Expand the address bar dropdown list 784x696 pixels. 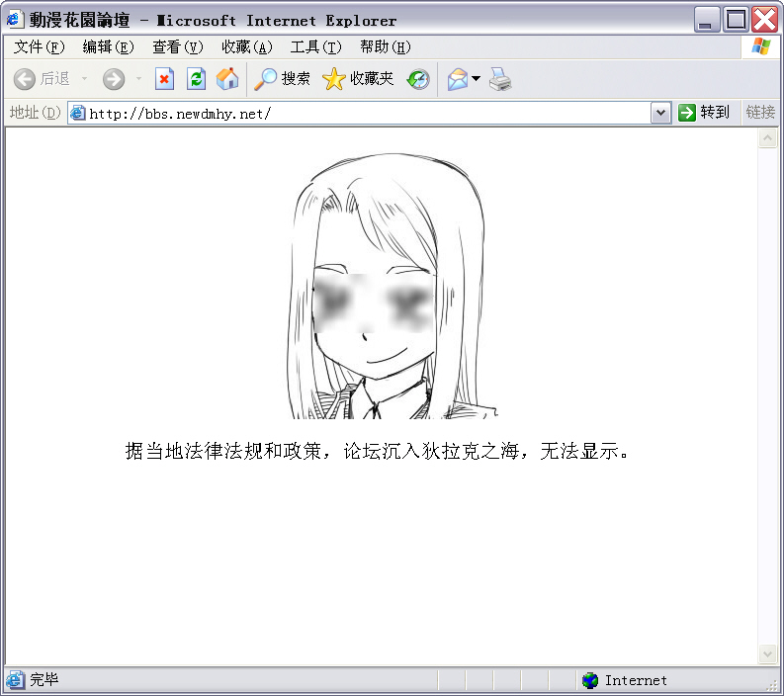coord(660,113)
